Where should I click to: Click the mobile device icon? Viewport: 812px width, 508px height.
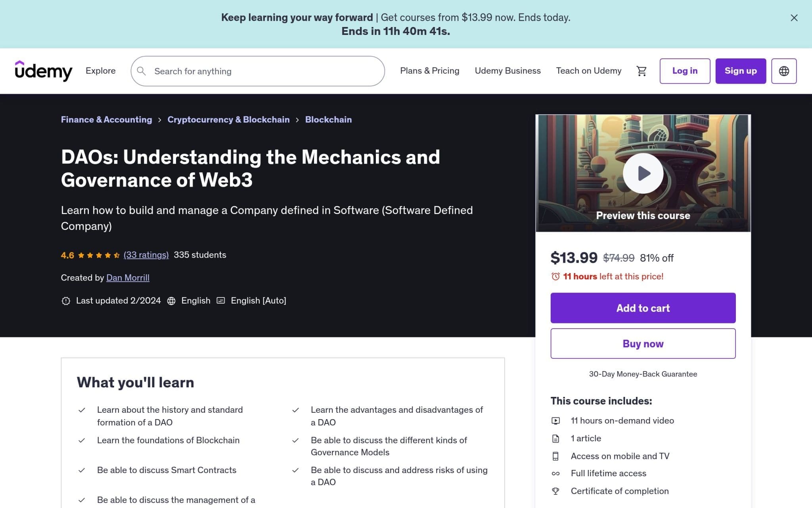555,456
